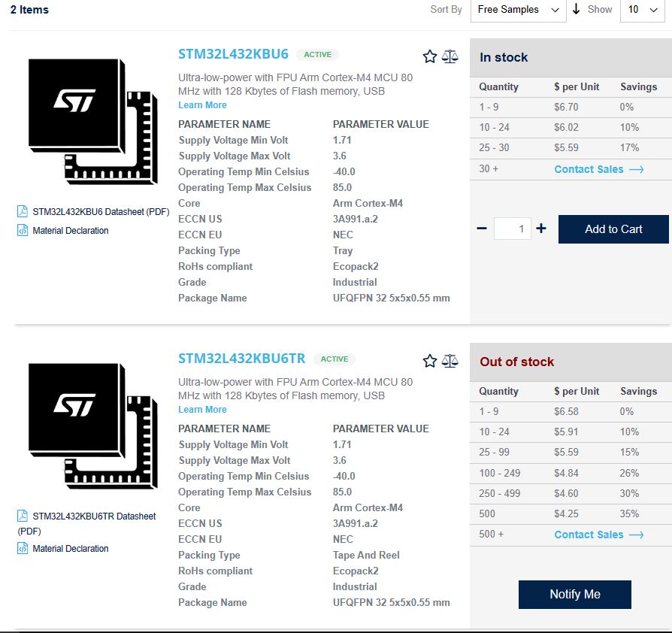The width and height of the screenshot is (672, 633).
Task: Click Contact Sales in the 30 + row
Action: click(x=599, y=169)
